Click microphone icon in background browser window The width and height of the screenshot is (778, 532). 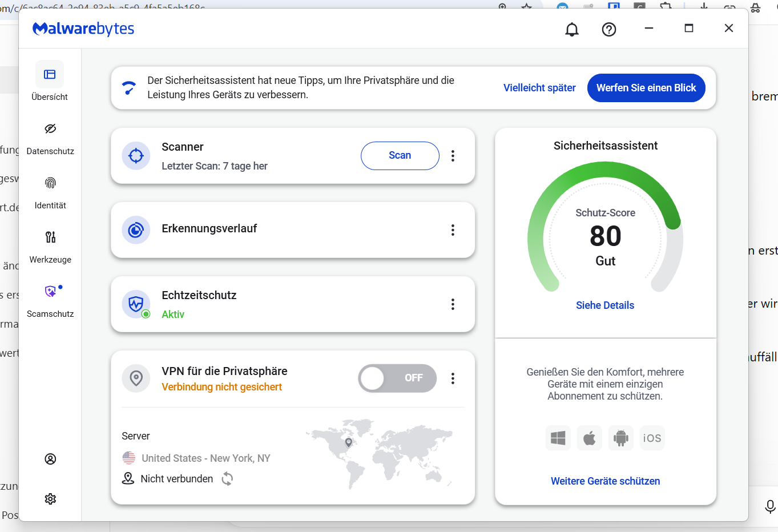pos(770,506)
